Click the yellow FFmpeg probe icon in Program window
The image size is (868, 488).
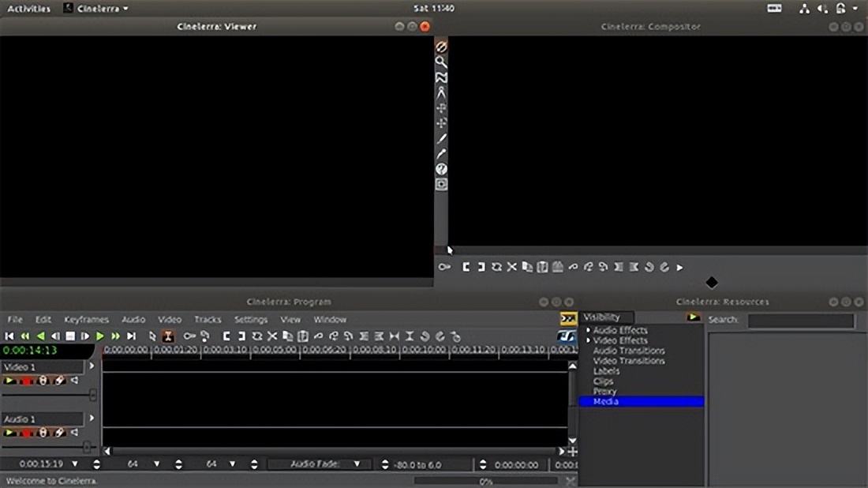[568, 318]
